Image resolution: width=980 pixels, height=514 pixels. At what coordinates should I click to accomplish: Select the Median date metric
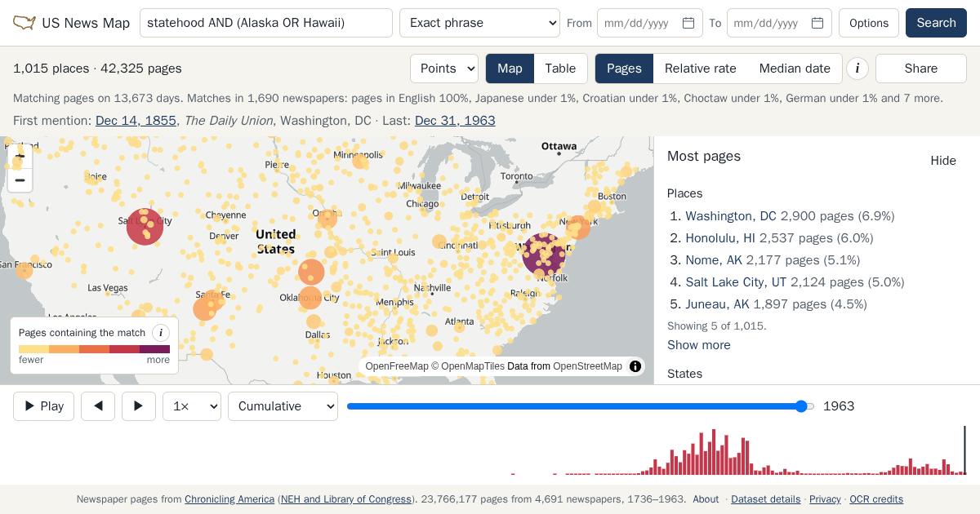pos(795,69)
